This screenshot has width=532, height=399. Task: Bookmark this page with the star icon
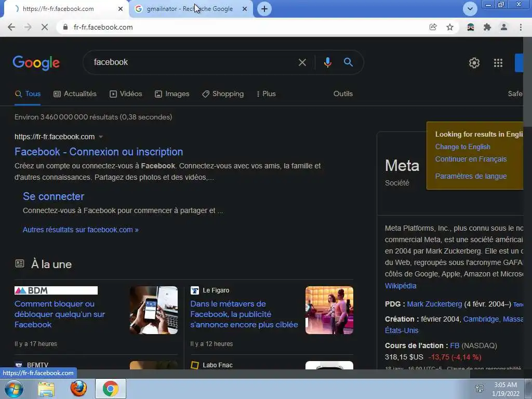(x=450, y=27)
